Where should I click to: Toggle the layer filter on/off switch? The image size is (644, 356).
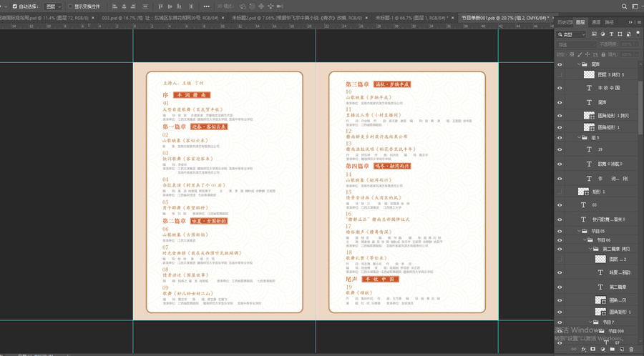638,34
